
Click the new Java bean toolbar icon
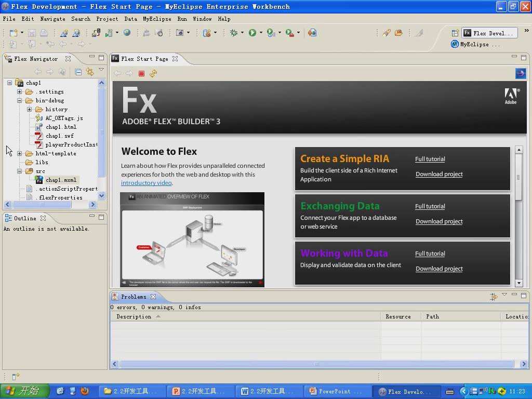[207, 33]
